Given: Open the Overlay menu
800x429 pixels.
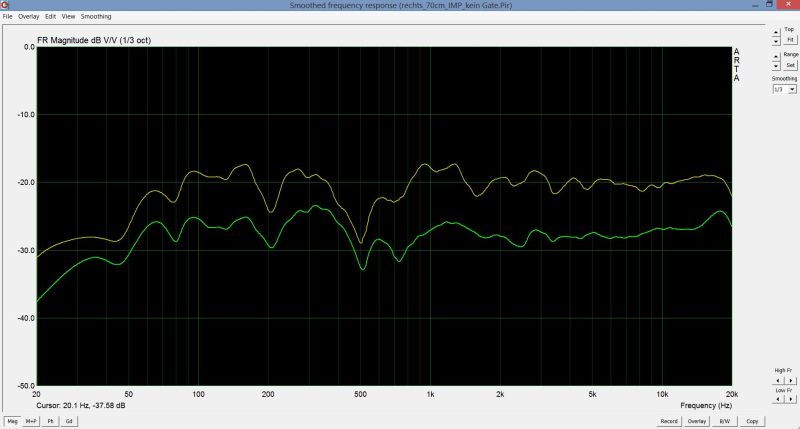Looking at the screenshot, I should 29,16.
